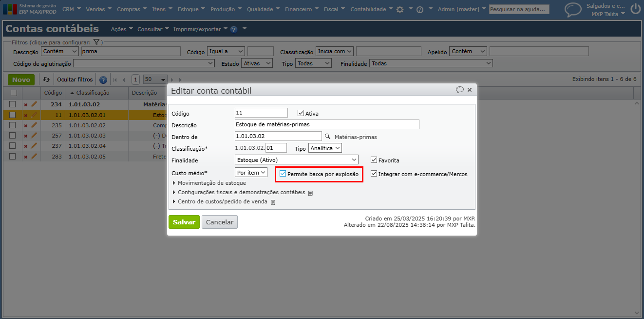Screen dimensions: 644x319
Task: Open the Admin [master] user menu
Action: point(461,9)
